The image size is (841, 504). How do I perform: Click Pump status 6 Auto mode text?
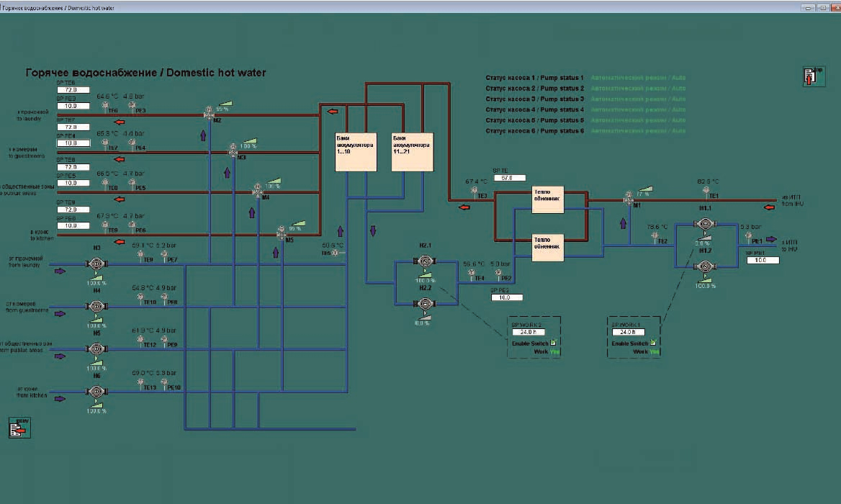pyautogui.click(x=638, y=131)
